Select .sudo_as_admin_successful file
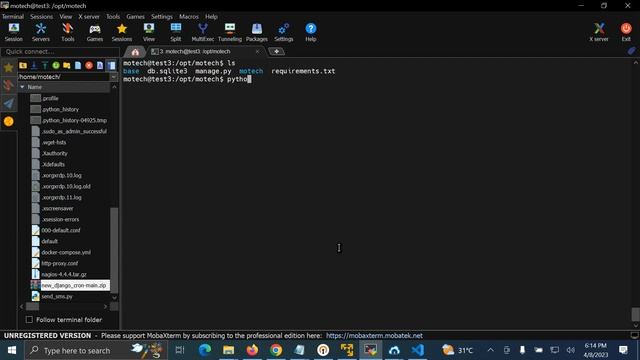Screen dimensions: 640x360 coord(74,131)
